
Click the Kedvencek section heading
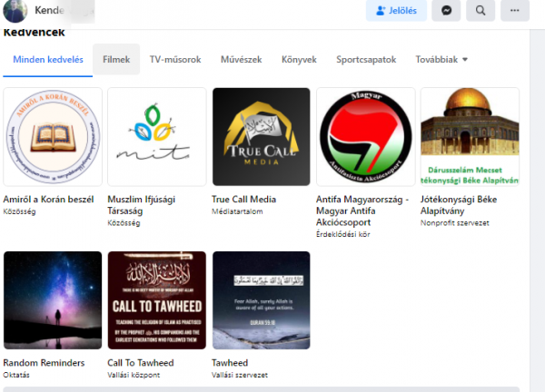pyautogui.click(x=35, y=33)
